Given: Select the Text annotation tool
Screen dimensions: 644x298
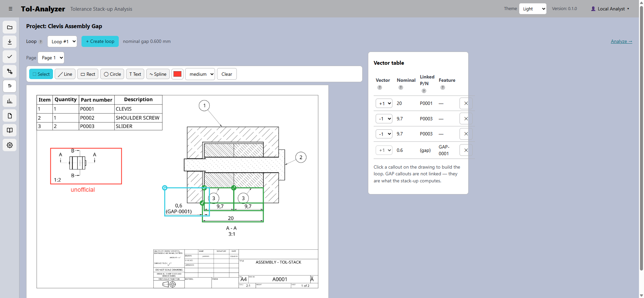Looking at the screenshot, I should (x=135, y=74).
